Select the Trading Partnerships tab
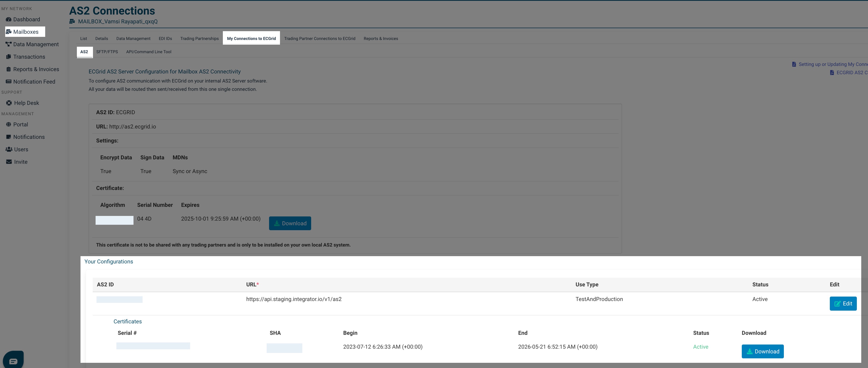868x368 pixels. click(x=199, y=38)
